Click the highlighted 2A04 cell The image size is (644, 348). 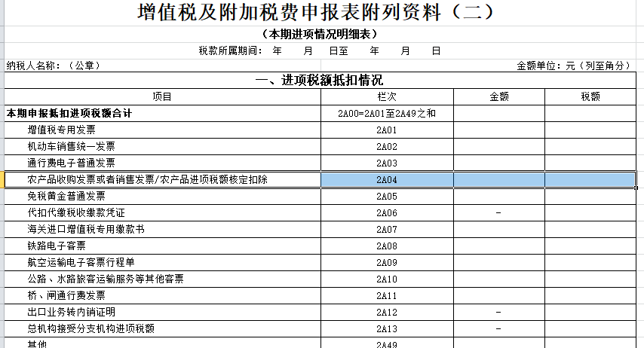coord(387,180)
